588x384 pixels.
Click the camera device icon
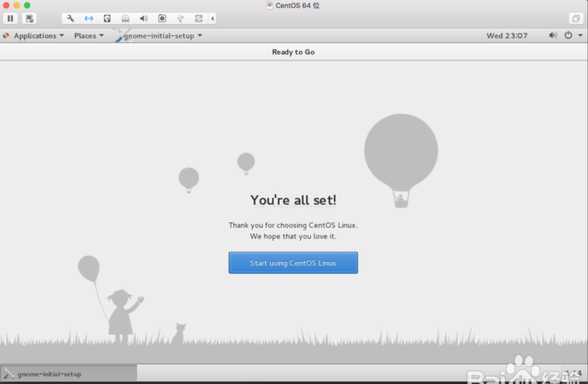162,18
